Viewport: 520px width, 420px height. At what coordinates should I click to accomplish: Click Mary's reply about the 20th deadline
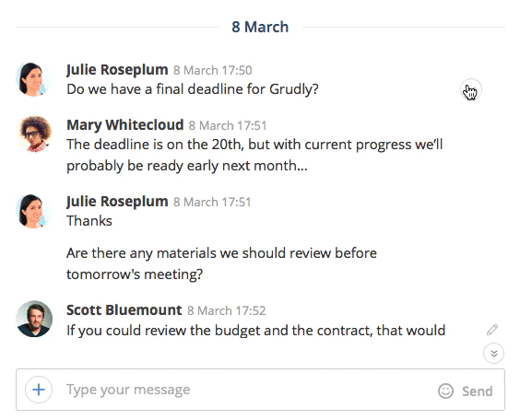pyautogui.click(x=254, y=155)
